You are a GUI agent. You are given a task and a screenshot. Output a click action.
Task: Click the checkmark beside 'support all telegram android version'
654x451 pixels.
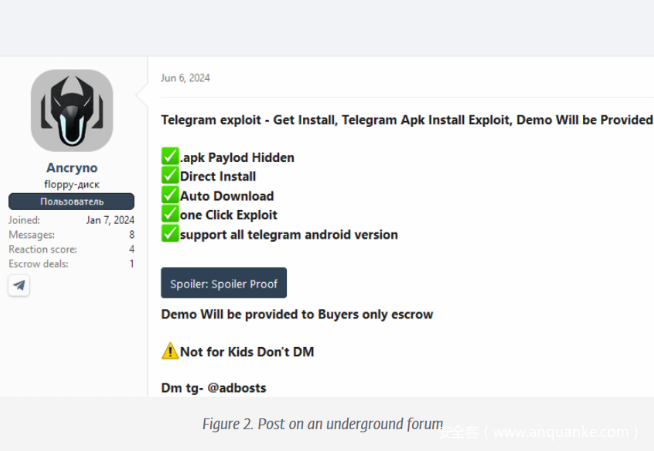click(170, 234)
